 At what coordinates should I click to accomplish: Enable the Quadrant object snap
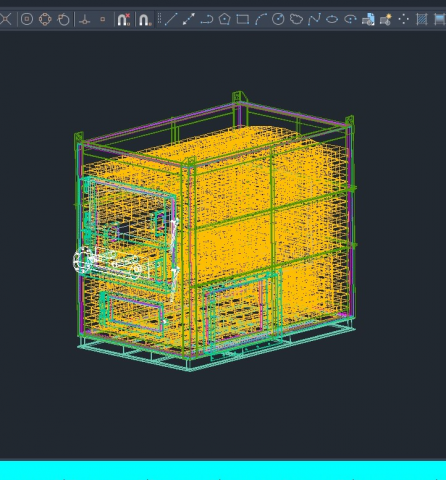click(x=45, y=19)
